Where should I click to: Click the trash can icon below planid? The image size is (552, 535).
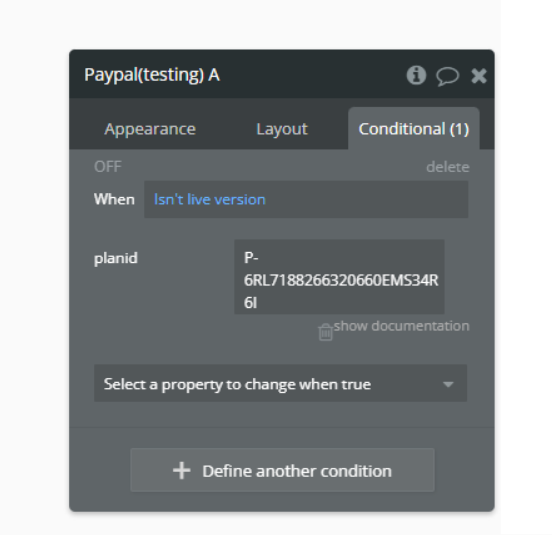point(325,332)
